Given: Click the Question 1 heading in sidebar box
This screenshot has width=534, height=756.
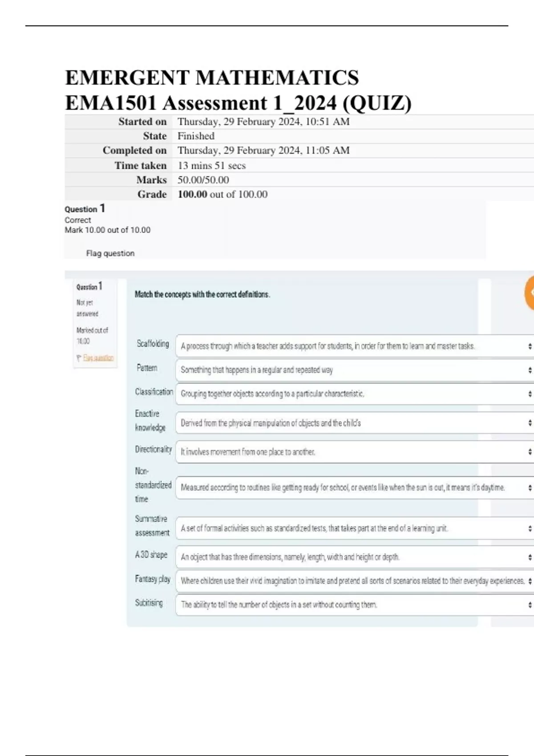Looking at the screenshot, I should (x=89, y=286).
